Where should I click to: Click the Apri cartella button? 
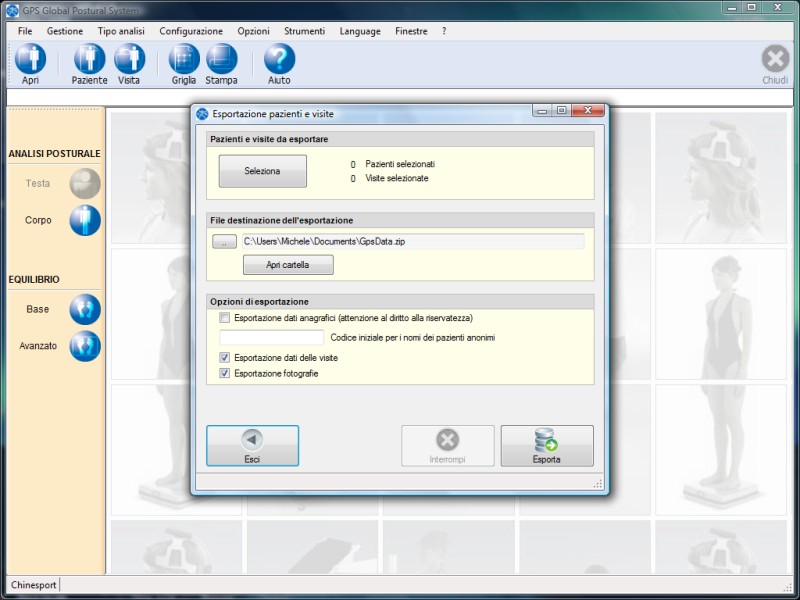pos(288,265)
